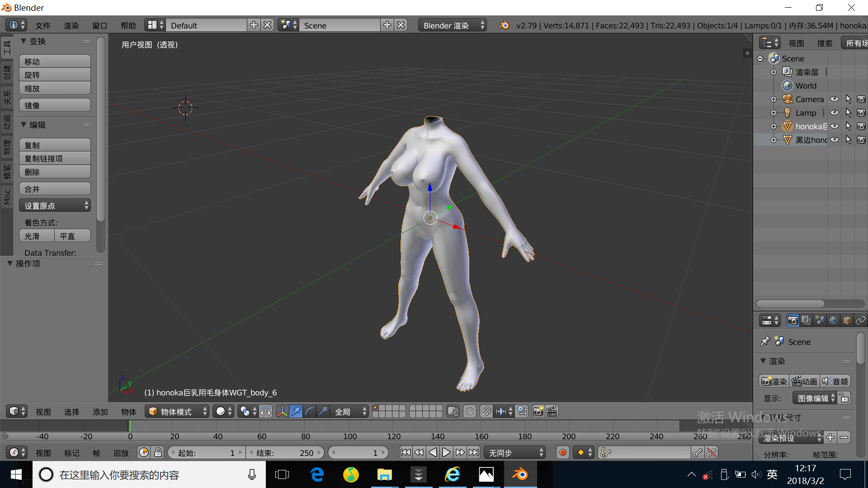The width and height of the screenshot is (868, 488).
Task: Hide the Camera object with eye icon
Action: tap(835, 99)
